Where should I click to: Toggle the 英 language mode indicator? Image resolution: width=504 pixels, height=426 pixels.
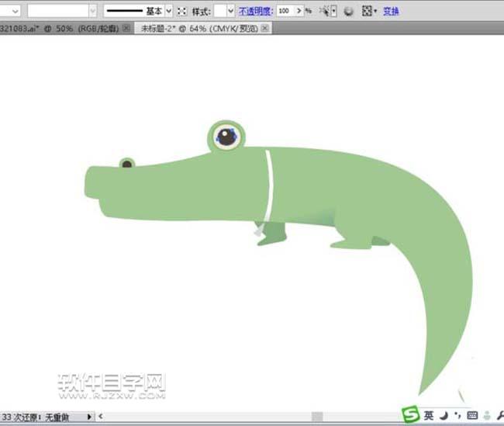[429, 416]
